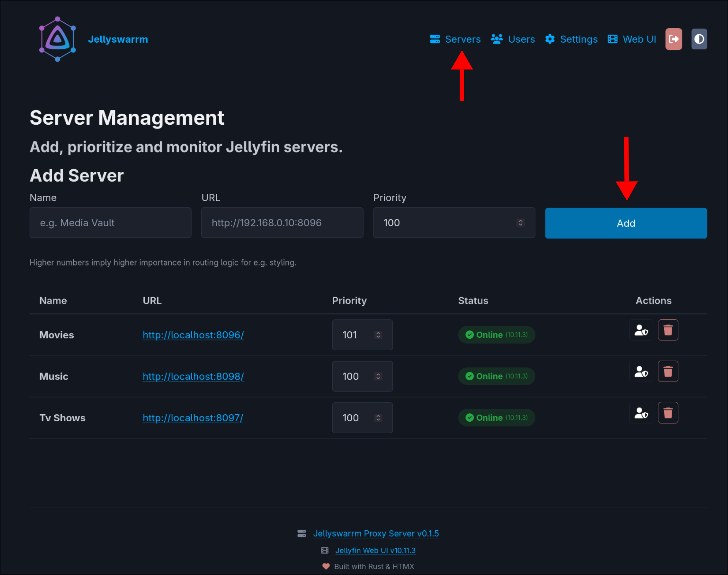Toggle the dark/light theme contrast button

click(699, 39)
